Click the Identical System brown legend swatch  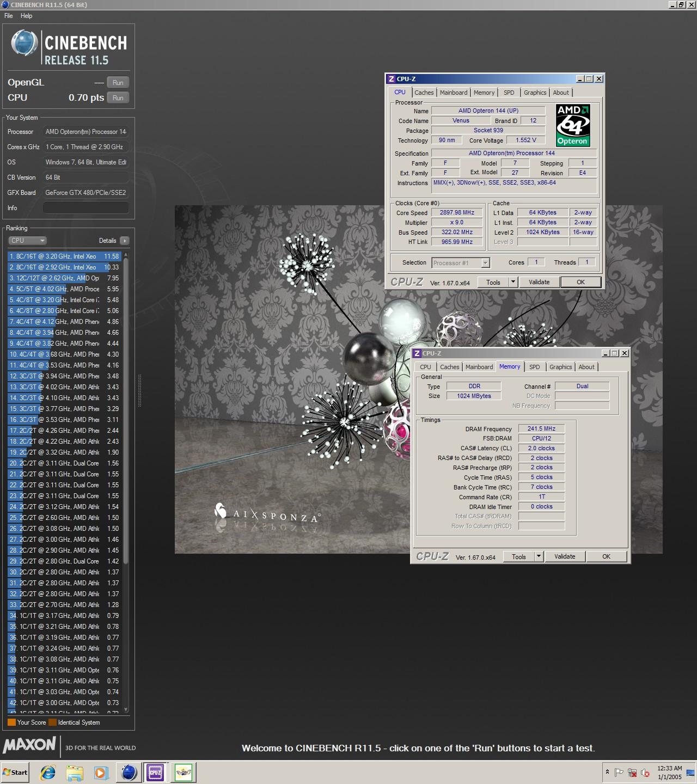coord(52,722)
